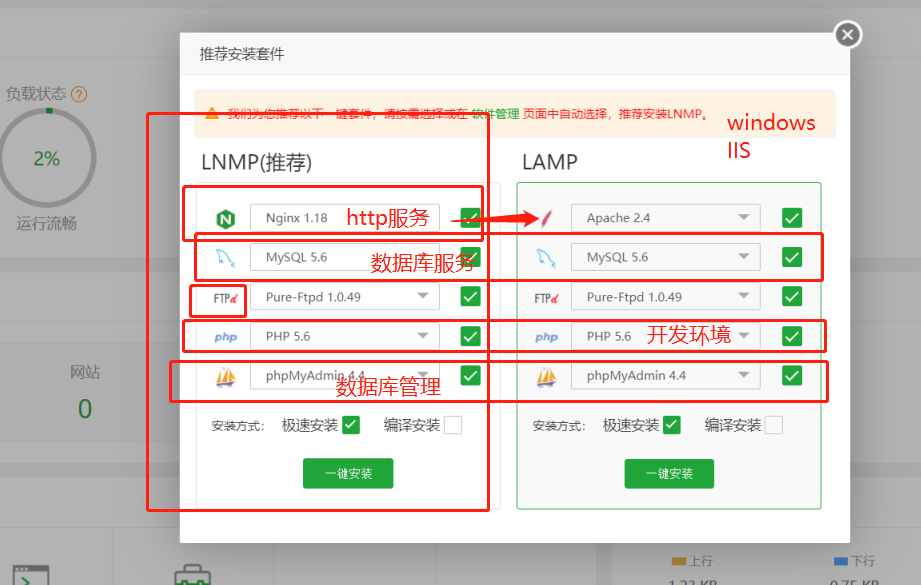Uncheck Pure-Ftpd in LAMP
The height and width of the screenshot is (585, 921).
(792, 297)
